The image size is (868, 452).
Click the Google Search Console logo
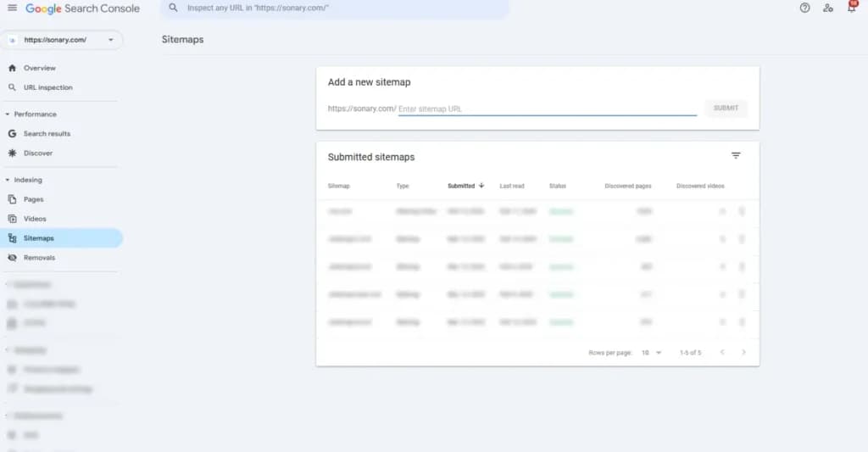point(82,8)
